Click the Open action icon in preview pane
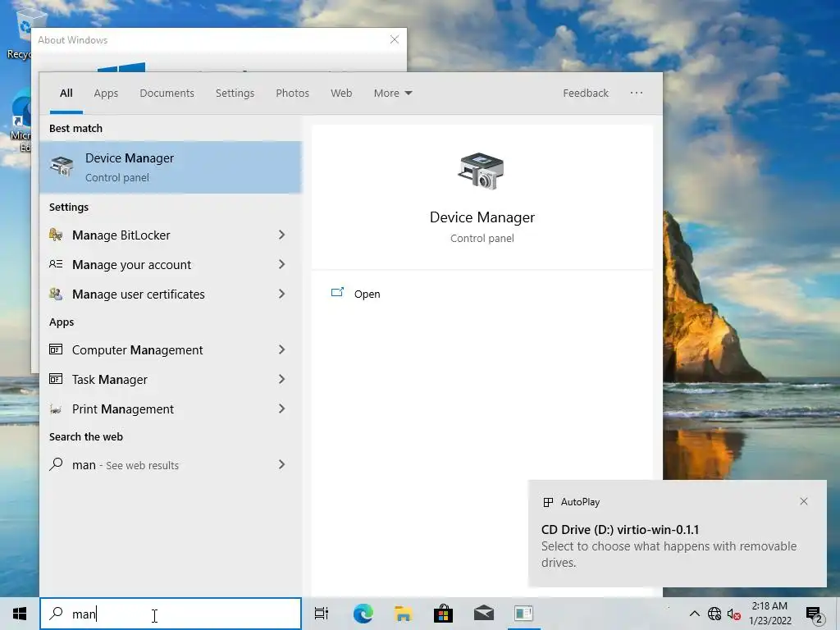The height and width of the screenshot is (630, 840). pos(337,293)
